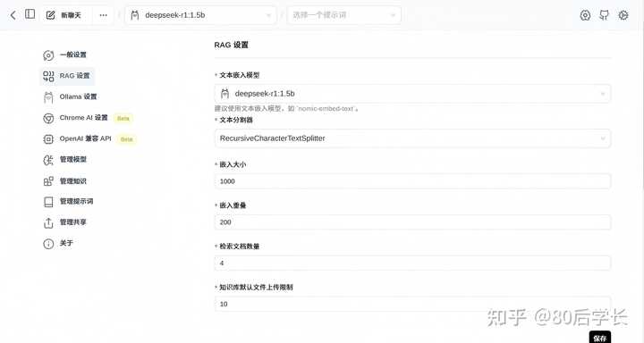Click the Chrome icon in sidebar

point(48,118)
